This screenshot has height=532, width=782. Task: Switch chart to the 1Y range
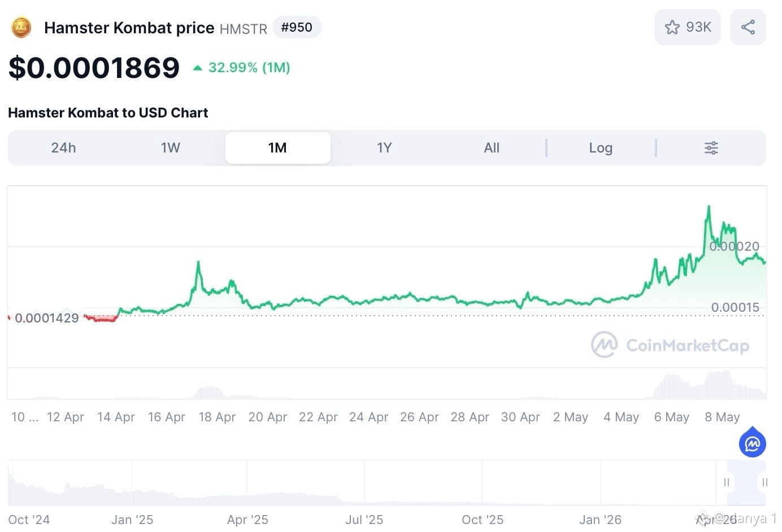(384, 148)
